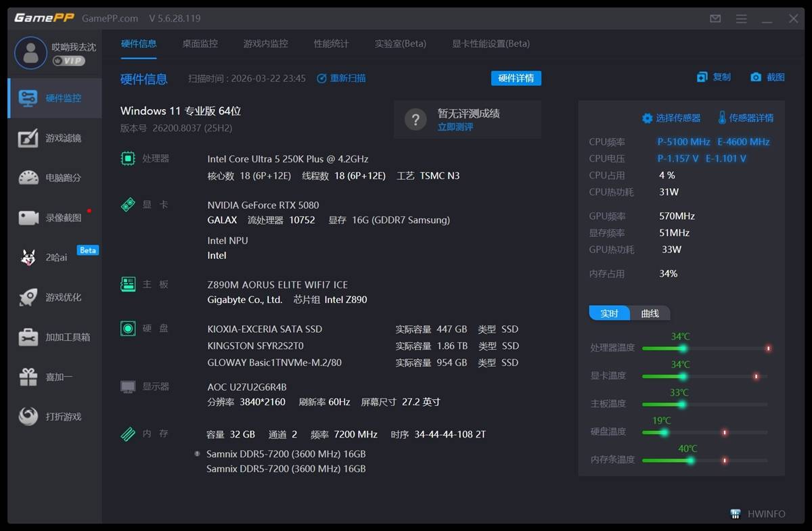Viewport: 812px width, 531px height.
Task: Click the 处理器温度 temperature bar
Action: coord(704,348)
